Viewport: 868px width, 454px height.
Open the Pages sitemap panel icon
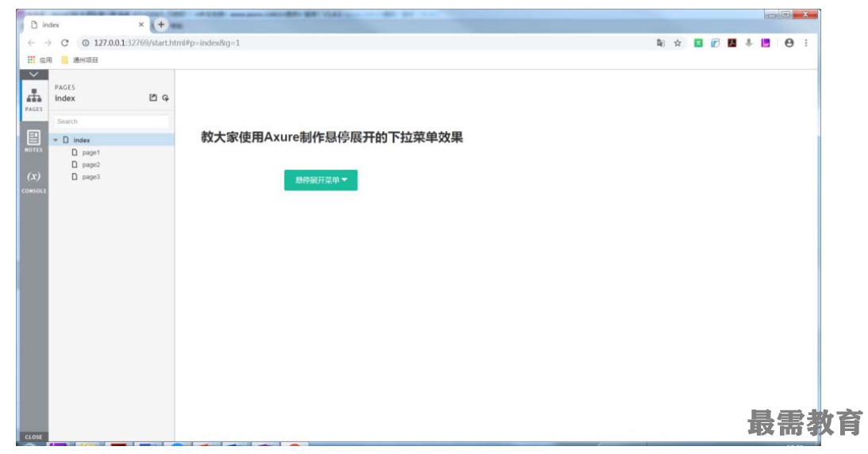tap(34, 100)
